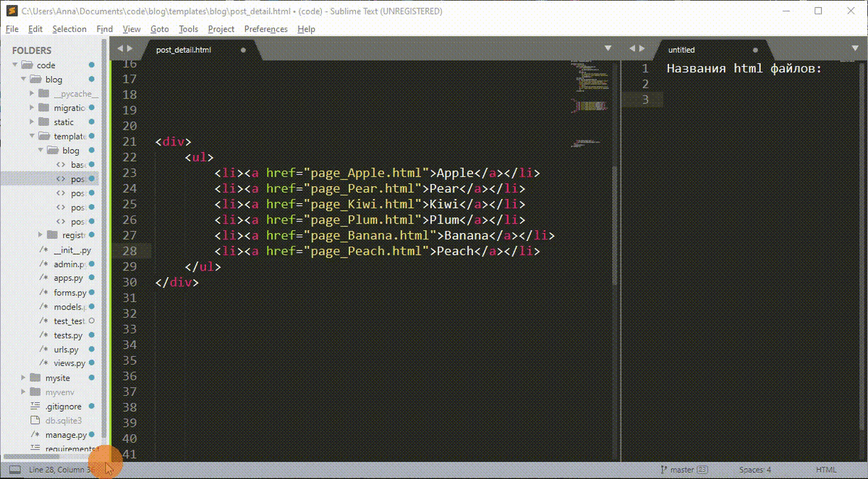Expand the mysite folder arrow
The width and height of the screenshot is (868, 479).
coord(23,378)
